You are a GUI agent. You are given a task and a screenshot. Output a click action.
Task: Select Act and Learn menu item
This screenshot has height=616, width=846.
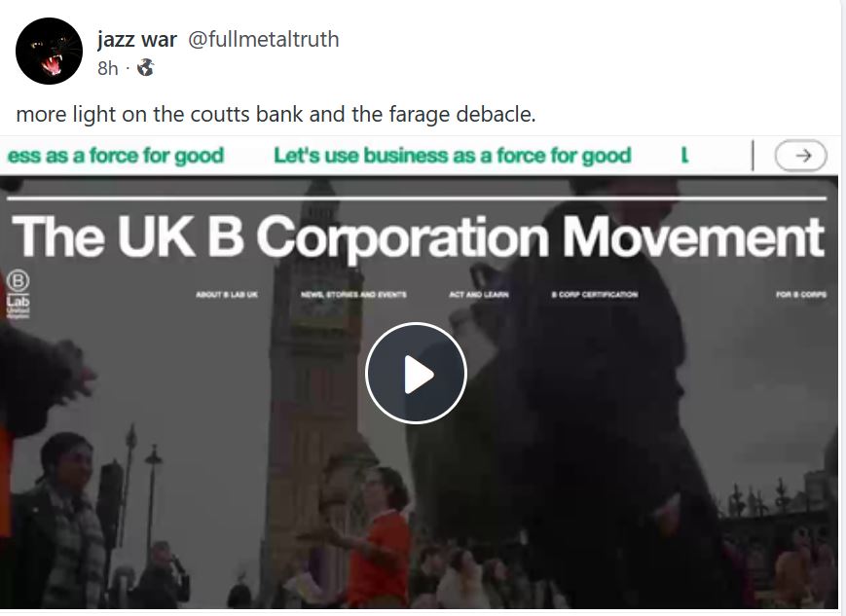(x=479, y=295)
